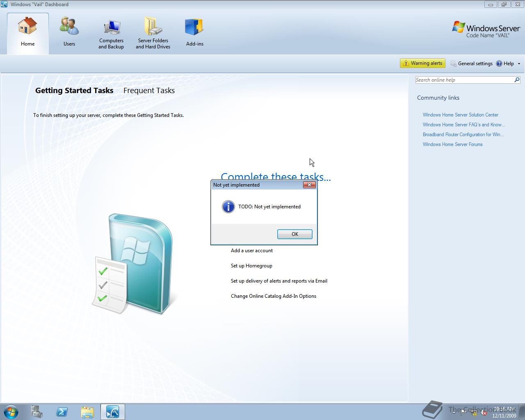Open Windows Home Server Forums link
This screenshot has height=420, width=525.
[453, 144]
